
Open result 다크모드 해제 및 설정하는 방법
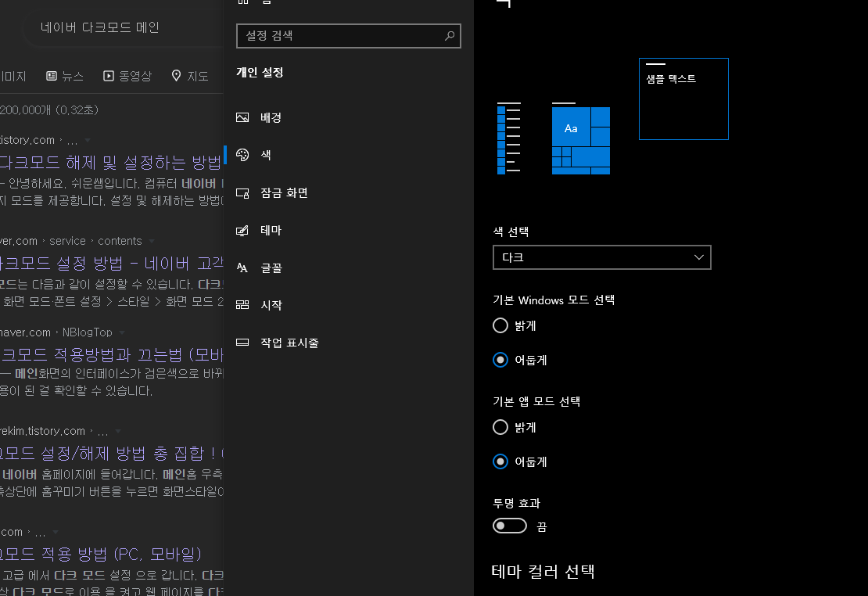point(111,162)
